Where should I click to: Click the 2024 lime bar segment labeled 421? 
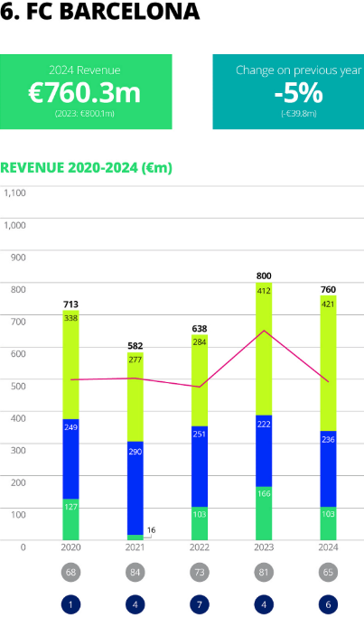click(x=328, y=363)
